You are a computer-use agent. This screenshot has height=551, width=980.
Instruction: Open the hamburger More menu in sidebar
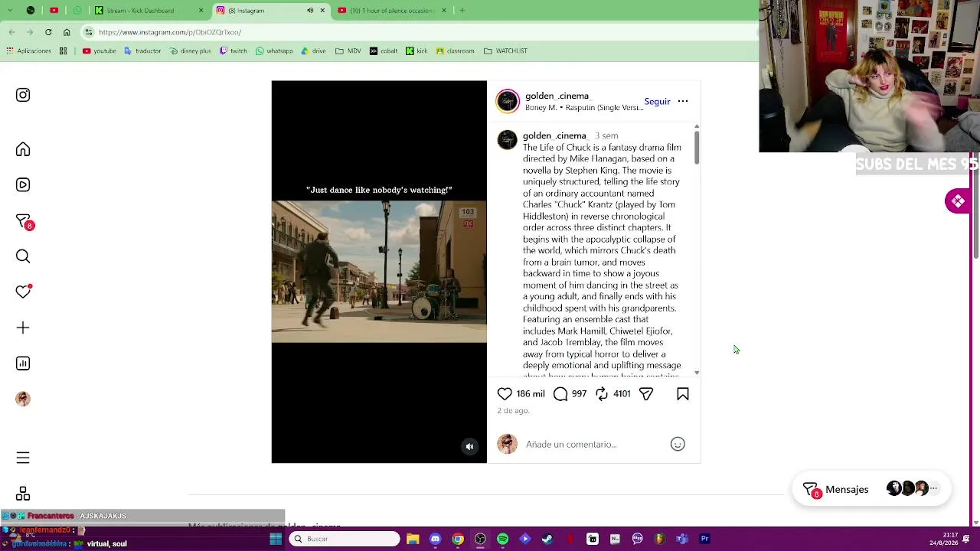(x=23, y=458)
